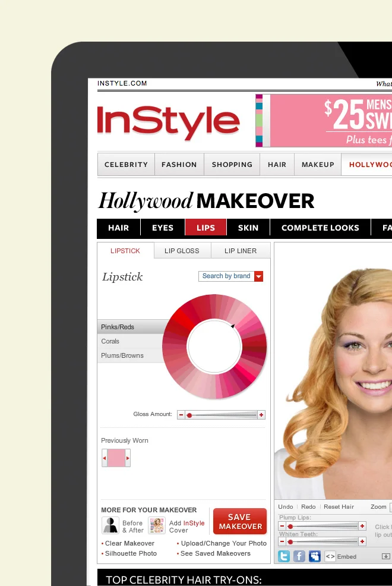The width and height of the screenshot is (392, 586).
Task: Click the Before & After text link
Action: [x=133, y=527]
